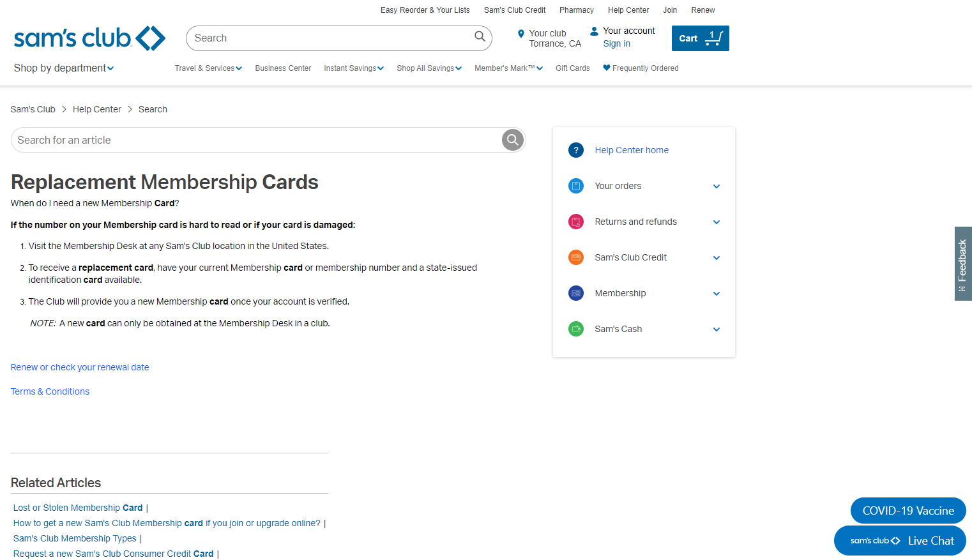Open Pharmacy in the top menu
The image size is (972, 560).
(x=576, y=10)
